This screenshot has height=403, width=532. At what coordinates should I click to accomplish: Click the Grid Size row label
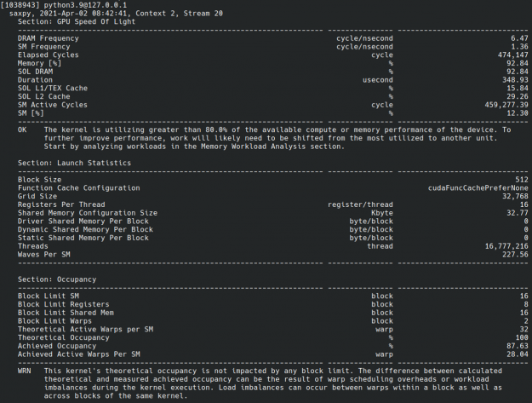coord(38,196)
